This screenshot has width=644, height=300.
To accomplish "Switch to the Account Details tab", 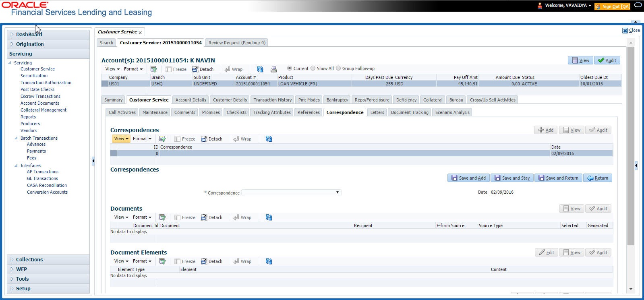I will tap(191, 100).
